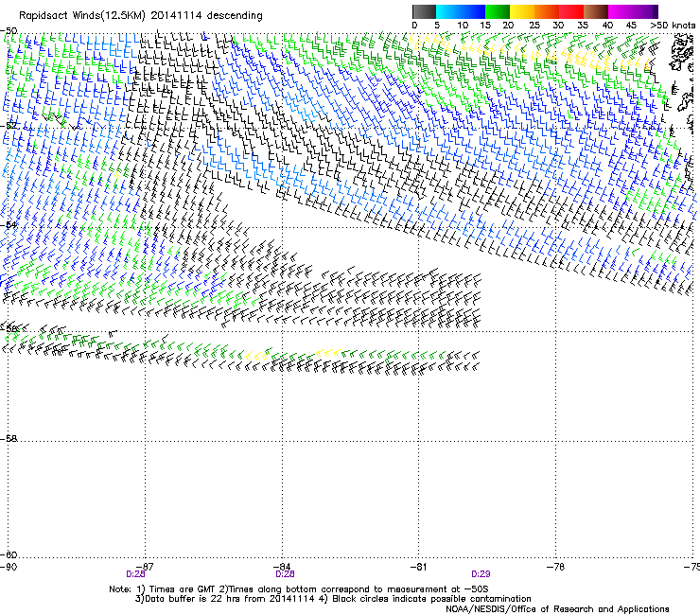Click the red 30-35 knots legend swatch
This screenshot has height=615, width=700.
tap(571, 11)
